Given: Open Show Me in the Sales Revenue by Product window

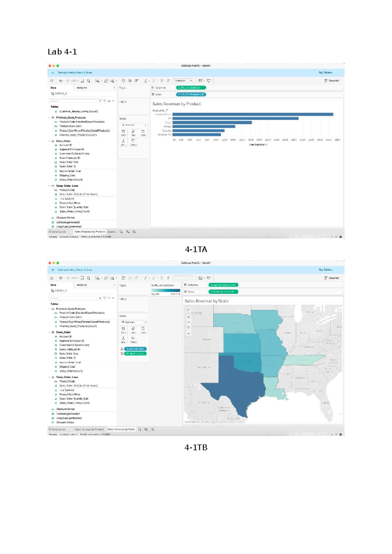Looking at the screenshot, I should [x=332, y=81].
